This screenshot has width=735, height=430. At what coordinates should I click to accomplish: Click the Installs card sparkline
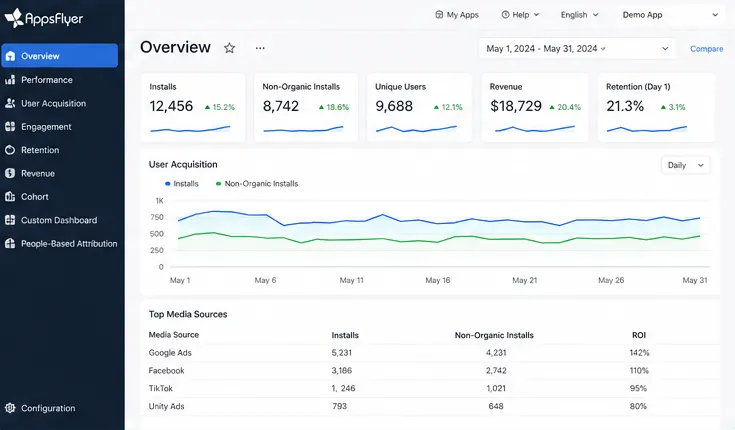tap(190, 129)
